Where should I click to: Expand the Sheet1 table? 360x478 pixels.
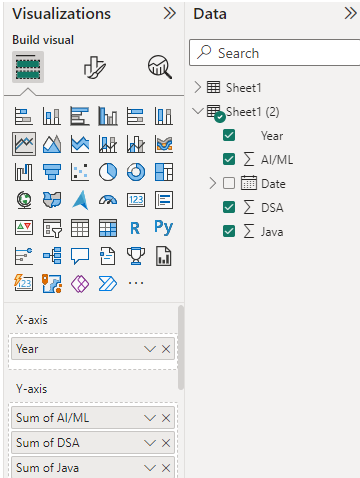tap(198, 87)
